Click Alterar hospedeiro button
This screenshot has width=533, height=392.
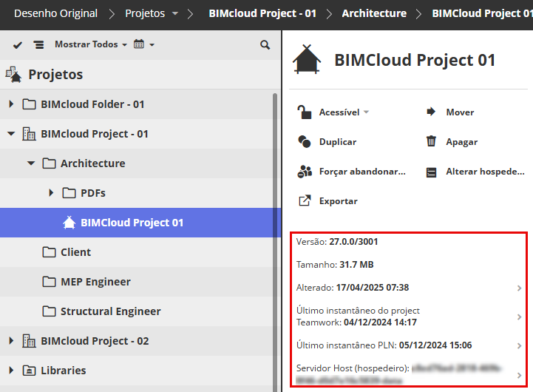(477, 172)
